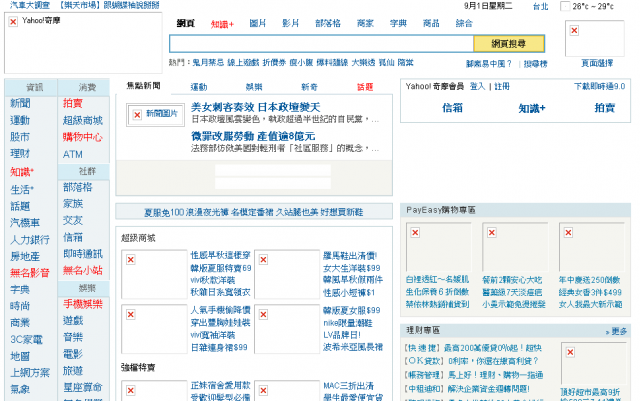Open 新聞 in the left sidebar
This screenshot has width=640, height=401.
pyautogui.click(x=20, y=103)
